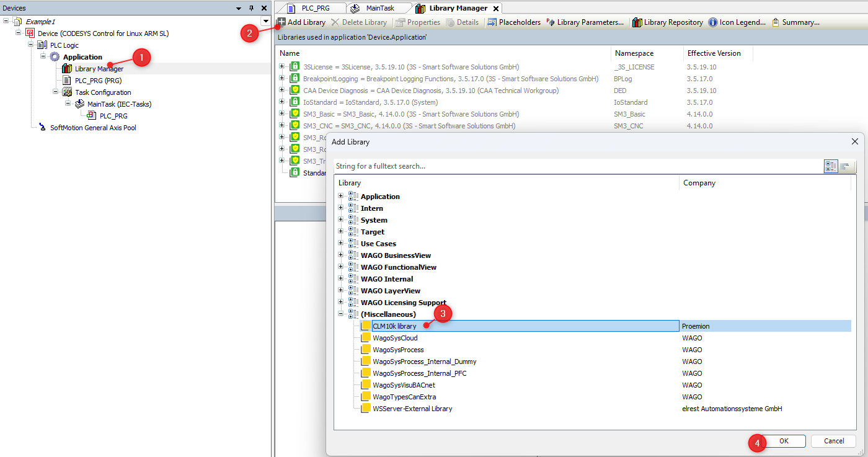The width and height of the screenshot is (868, 457).
Task: Open the Library Repository
Action: [x=667, y=22]
